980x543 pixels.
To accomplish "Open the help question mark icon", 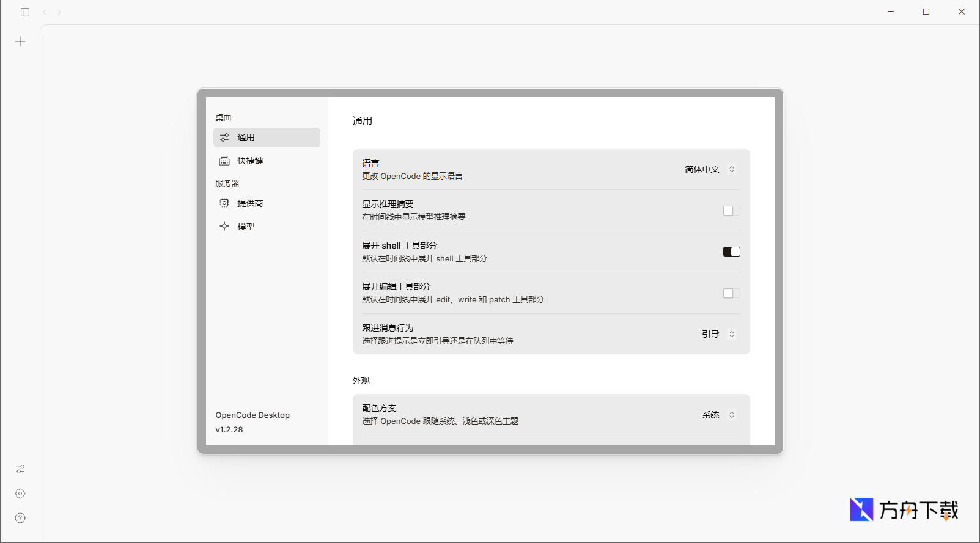I will coord(20,518).
